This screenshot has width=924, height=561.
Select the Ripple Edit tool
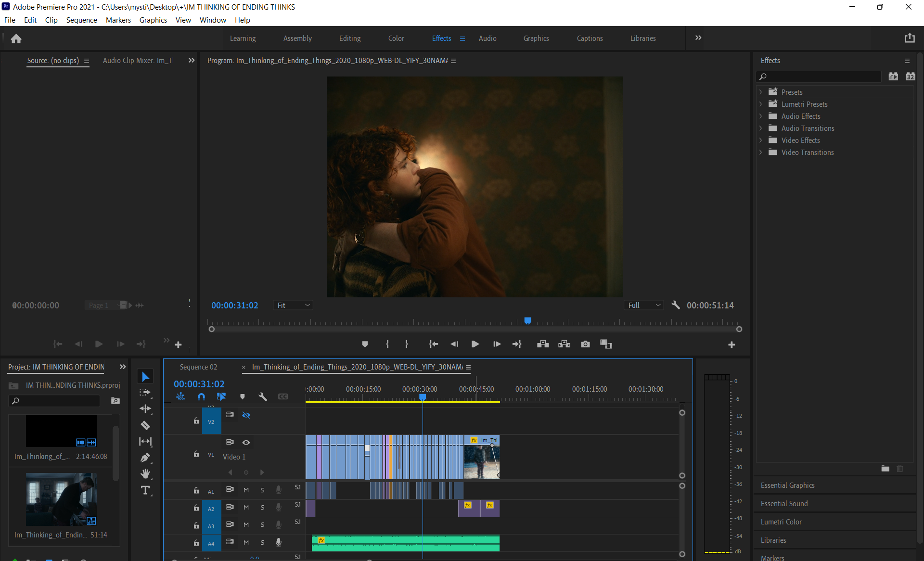pos(145,409)
